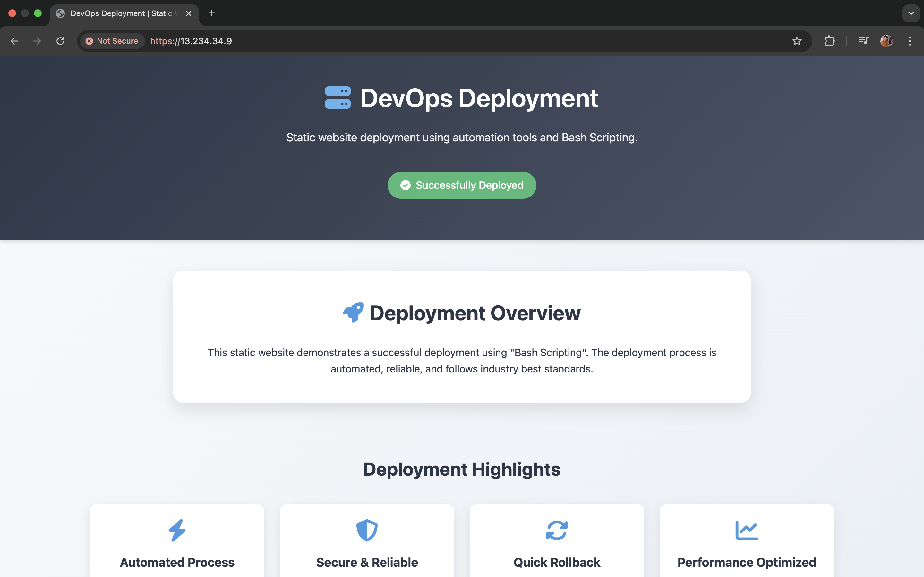The image size is (924, 577).
Task: Open Chrome's three-dot menu
Action: pos(910,41)
